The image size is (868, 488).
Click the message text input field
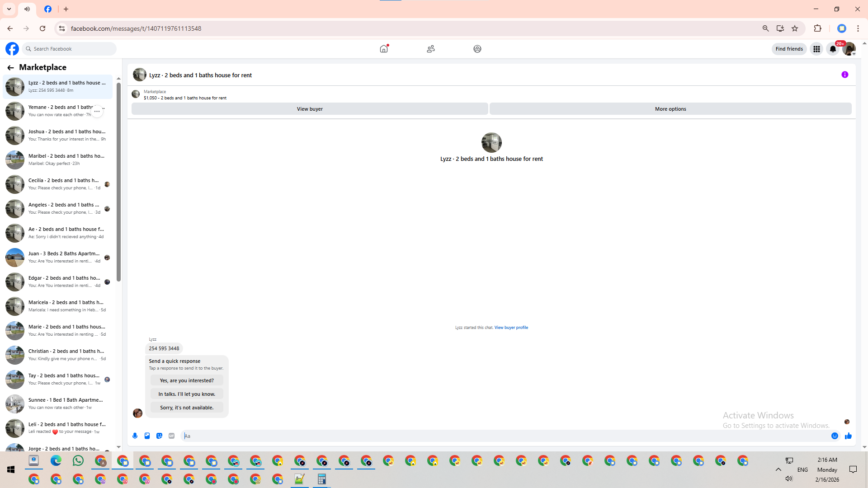[x=497, y=436]
